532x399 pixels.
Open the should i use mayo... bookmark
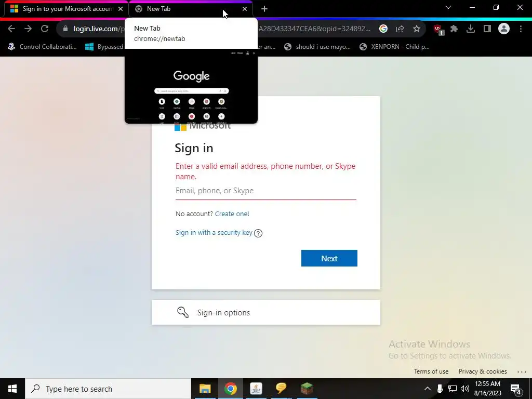click(x=317, y=47)
